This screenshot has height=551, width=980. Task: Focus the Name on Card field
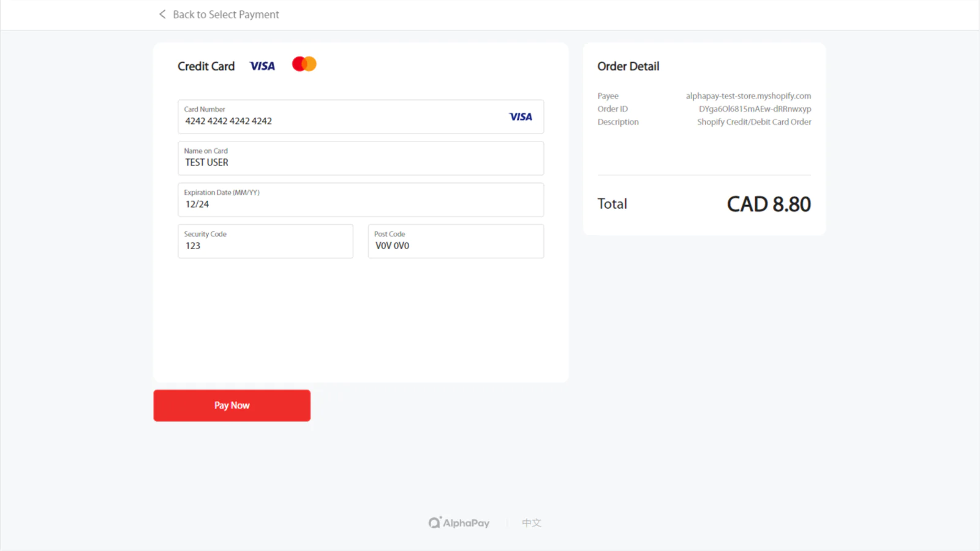(x=361, y=159)
